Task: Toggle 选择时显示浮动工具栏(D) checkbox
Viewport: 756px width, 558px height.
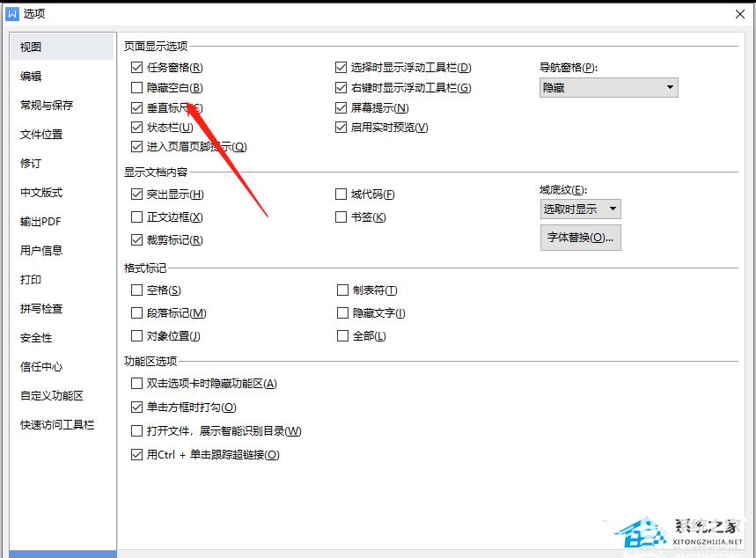Action: [341, 68]
